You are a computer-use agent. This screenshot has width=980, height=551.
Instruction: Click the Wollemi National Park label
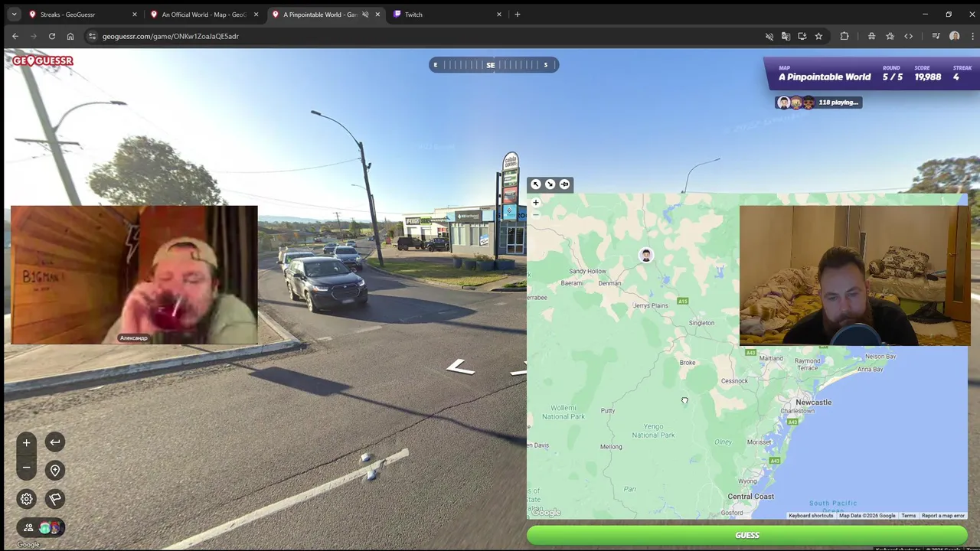coord(563,412)
